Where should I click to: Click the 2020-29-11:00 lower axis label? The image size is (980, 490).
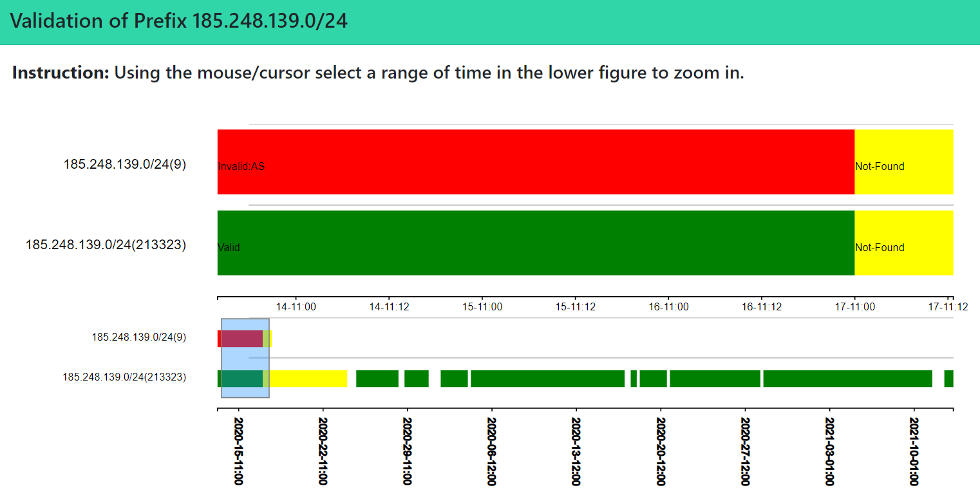[x=407, y=451]
